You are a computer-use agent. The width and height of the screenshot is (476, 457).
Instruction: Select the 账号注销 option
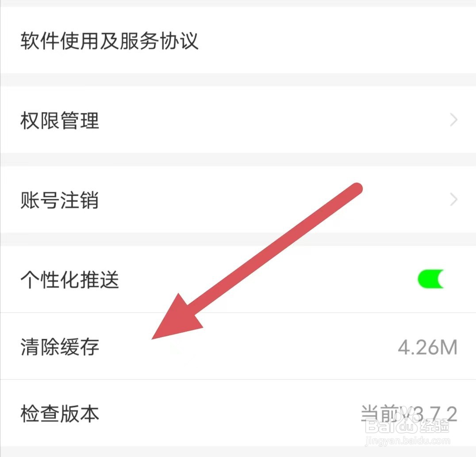coord(238,200)
